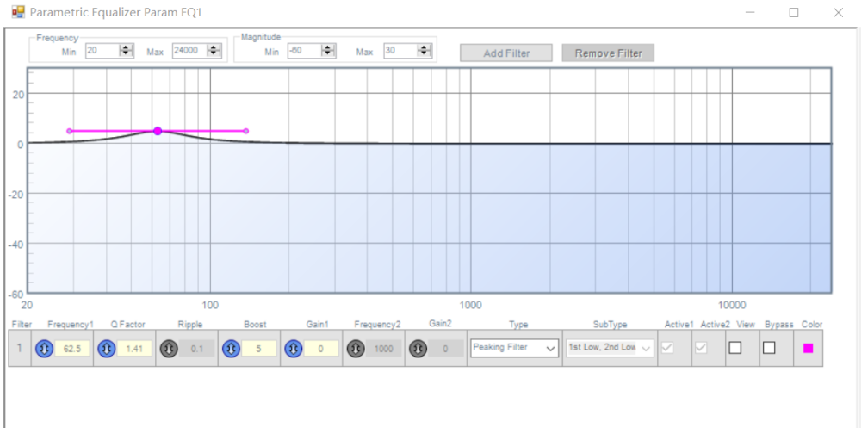The image size is (868, 428).
Task: Minimize the Parametric Equalizer window
Action: pos(750,13)
